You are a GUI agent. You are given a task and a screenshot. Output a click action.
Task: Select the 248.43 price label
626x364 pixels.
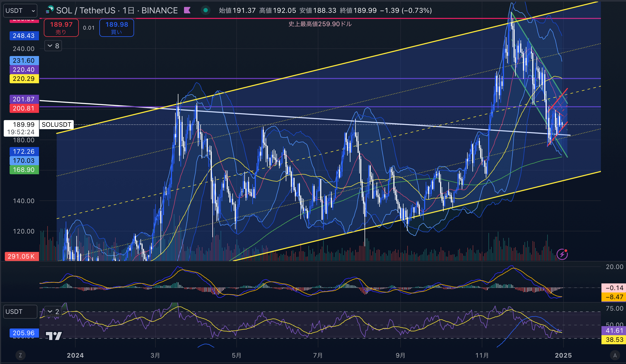tap(24, 36)
